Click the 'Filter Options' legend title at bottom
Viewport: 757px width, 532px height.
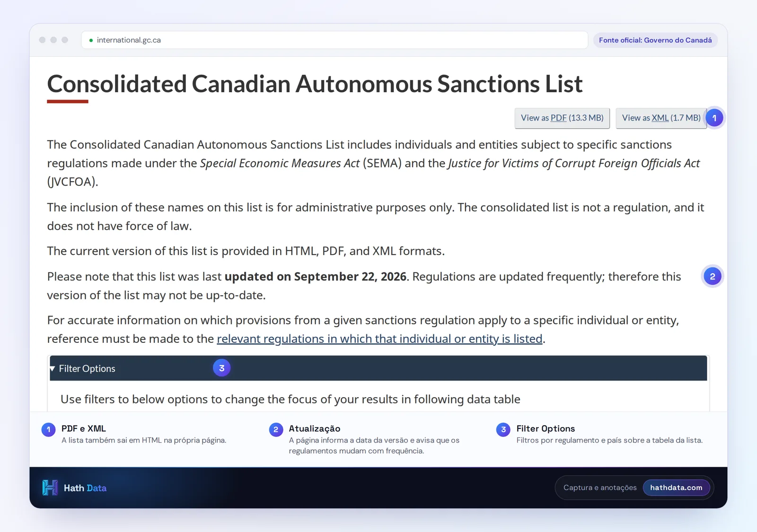click(546, 428)
